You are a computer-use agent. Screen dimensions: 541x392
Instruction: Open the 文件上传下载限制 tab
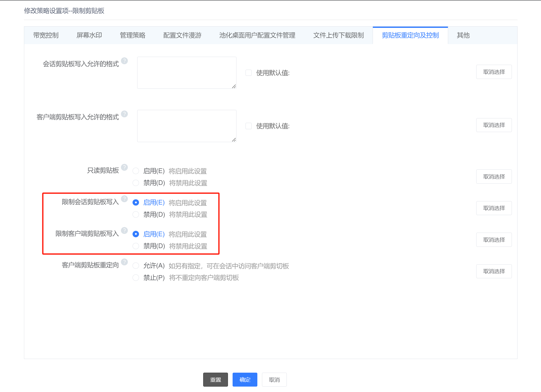pyautogui.click(x=339, y=35)
